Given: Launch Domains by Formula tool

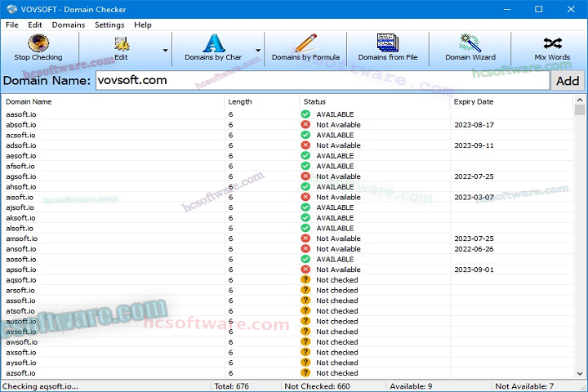Looking at the screenshot, I should [x=305, y=48].
